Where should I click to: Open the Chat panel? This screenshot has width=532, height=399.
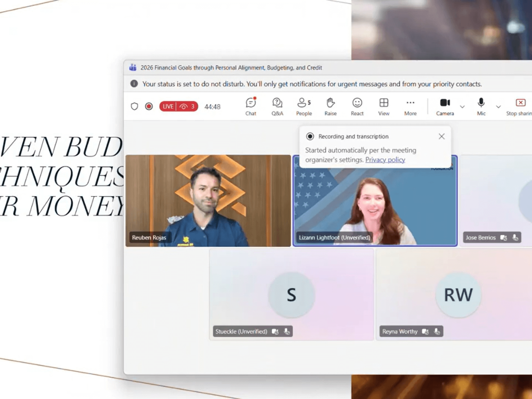250,106
